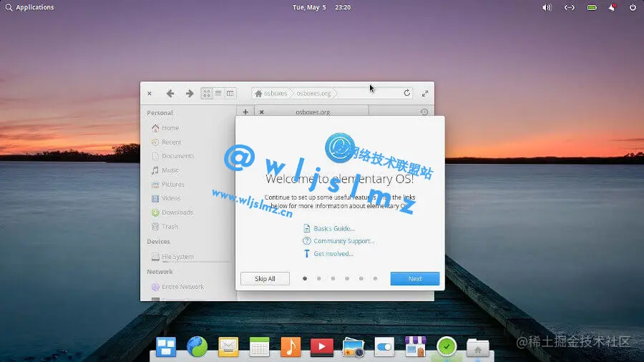Add a new tab in Files
The height and width of the screenshot is (362, 644).
tap(245, 112)
